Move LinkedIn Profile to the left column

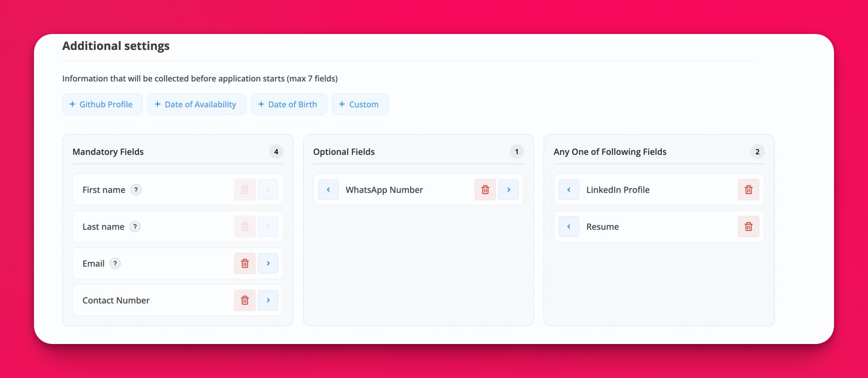(569, 190)
